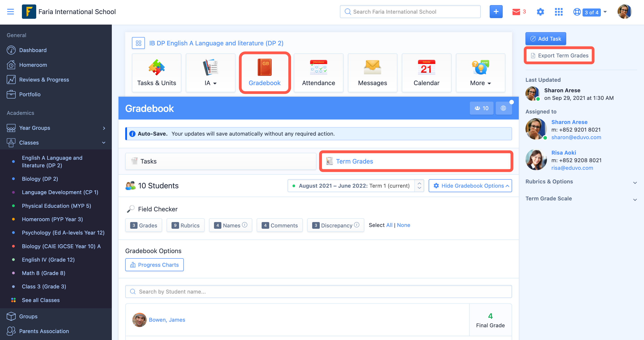Click the class overview grid icon
The image size is (644, 340).
tap(138, 43)
